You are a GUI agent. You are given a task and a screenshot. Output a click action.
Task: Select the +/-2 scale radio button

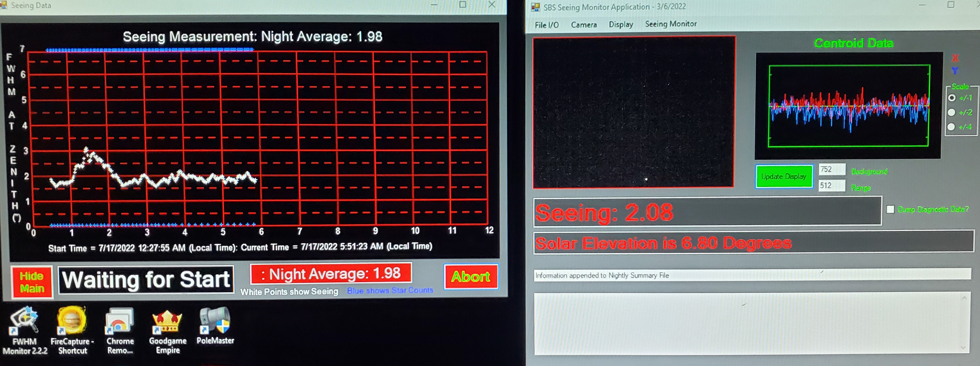coord(952,113)
